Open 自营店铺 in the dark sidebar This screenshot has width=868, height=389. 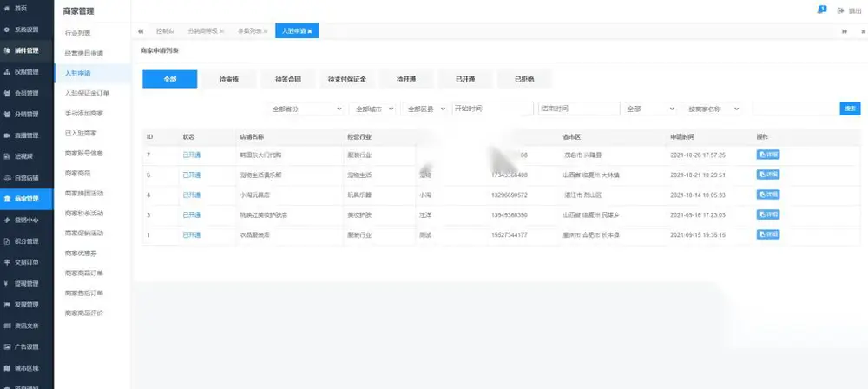tap(27, 178)
